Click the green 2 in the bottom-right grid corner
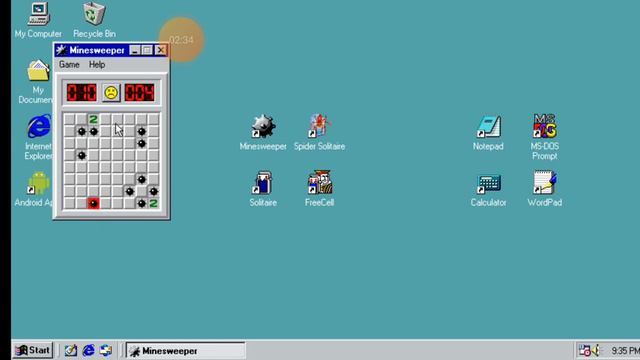Image resolution: width=640 pixels, height=360 pixels. click(x=153, y=203)
